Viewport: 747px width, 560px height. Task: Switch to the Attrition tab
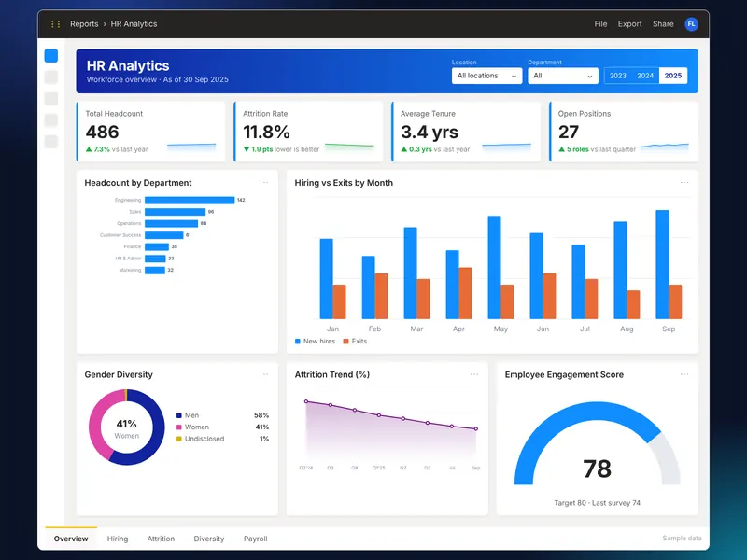click(161, 539)
